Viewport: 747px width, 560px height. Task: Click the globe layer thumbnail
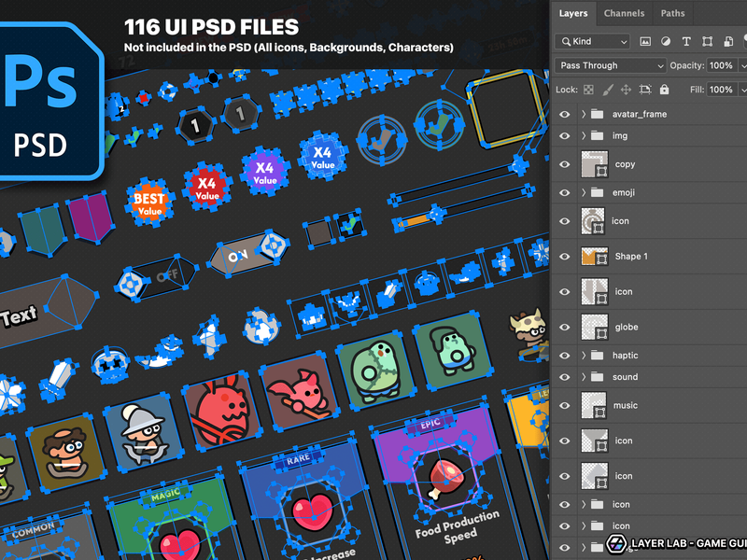595,327
